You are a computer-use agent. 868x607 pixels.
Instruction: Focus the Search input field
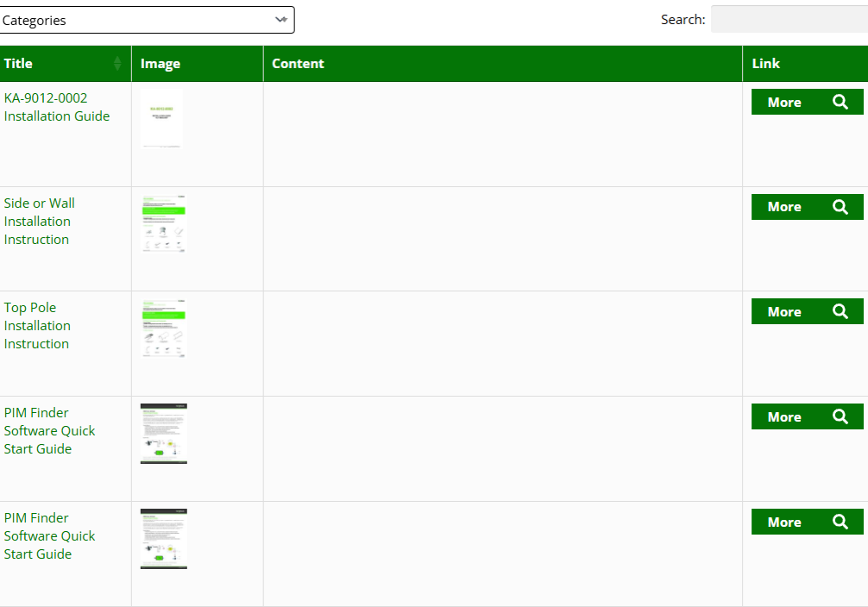point(789,19)
